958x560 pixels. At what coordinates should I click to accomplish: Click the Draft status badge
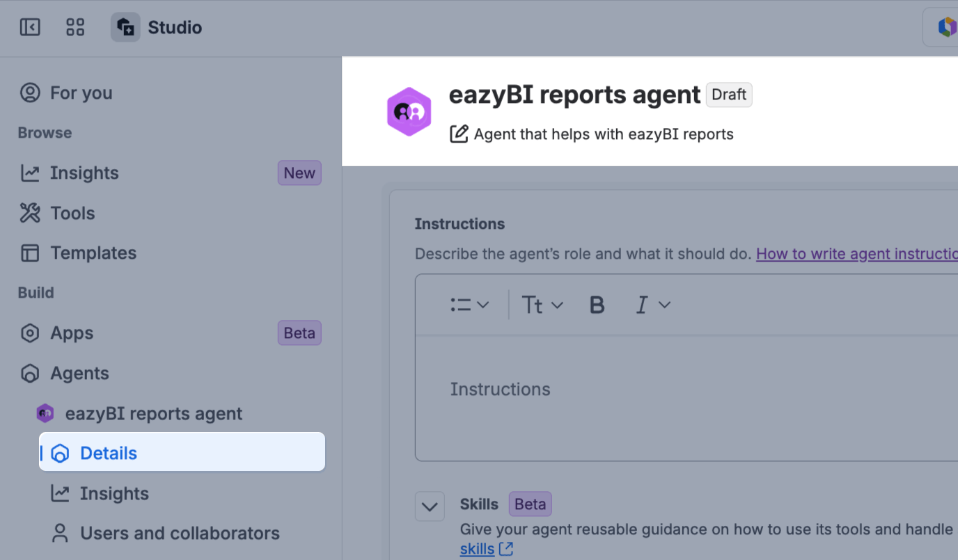[x=729, y=95]
